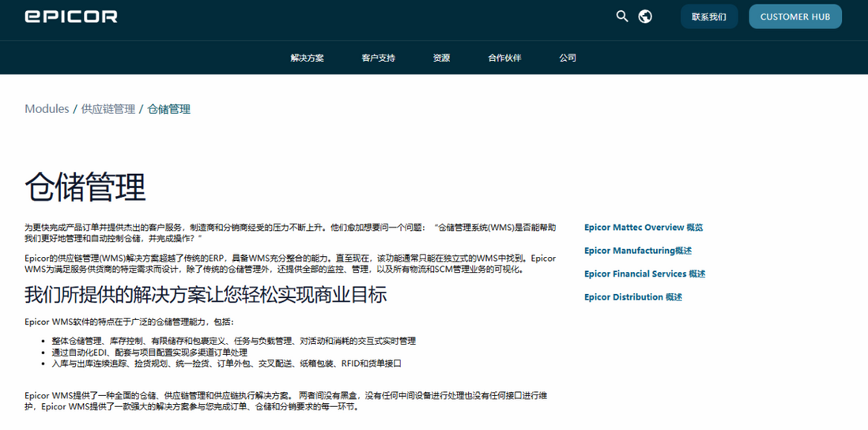Open Epicor Mattec Overview 概览 link
This screenshot has height=430, width=868.
coord(643,228)
